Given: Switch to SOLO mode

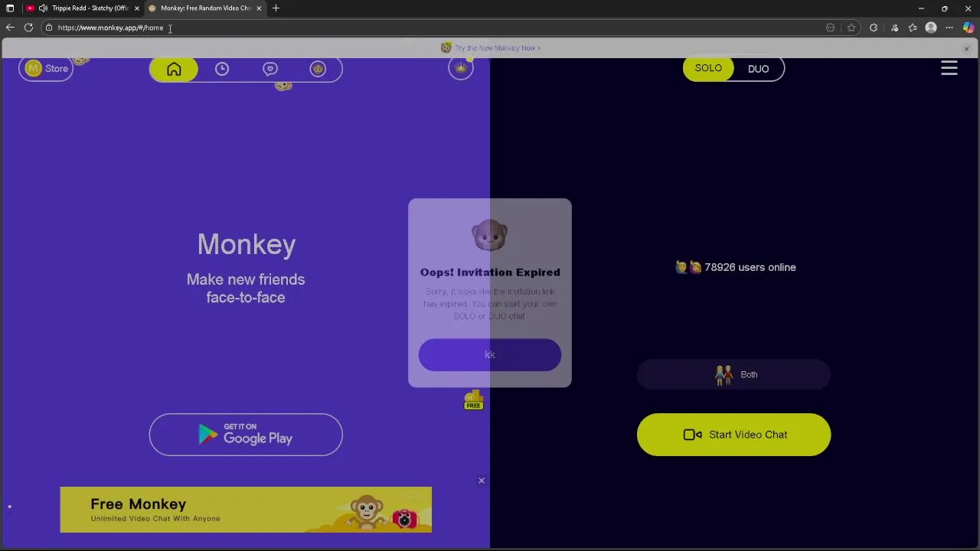Looking at the screenshot, I should click(x=708, y=69).
